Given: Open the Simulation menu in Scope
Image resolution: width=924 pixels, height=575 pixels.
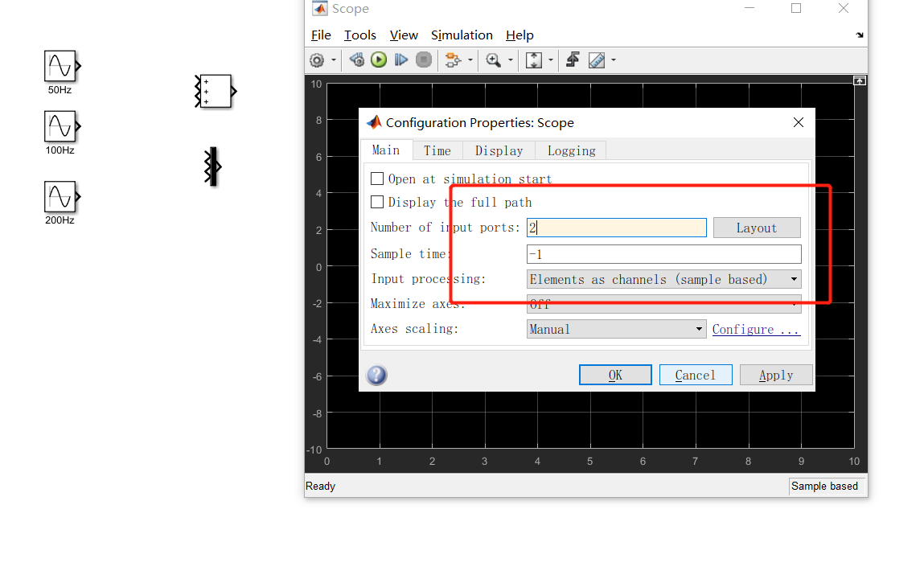Looking at the screenshot, I should (x=462, y=35).
